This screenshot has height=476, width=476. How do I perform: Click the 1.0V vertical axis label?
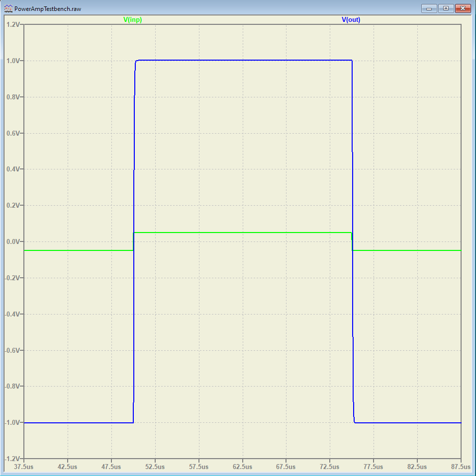click(x=13, y=61)
